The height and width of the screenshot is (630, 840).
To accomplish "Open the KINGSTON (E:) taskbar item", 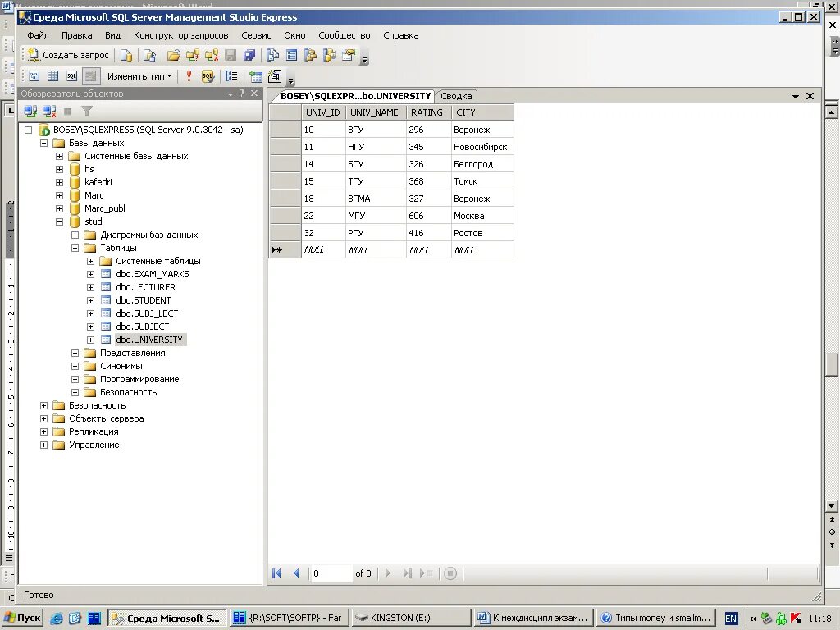I will (412, 618).
